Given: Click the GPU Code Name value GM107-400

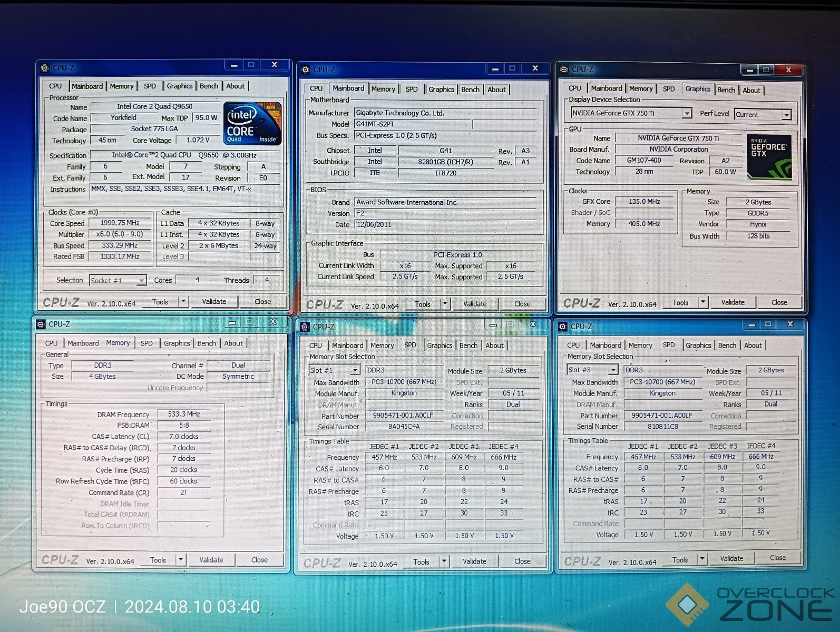Looking at the screenshot, I should (644, 161).
